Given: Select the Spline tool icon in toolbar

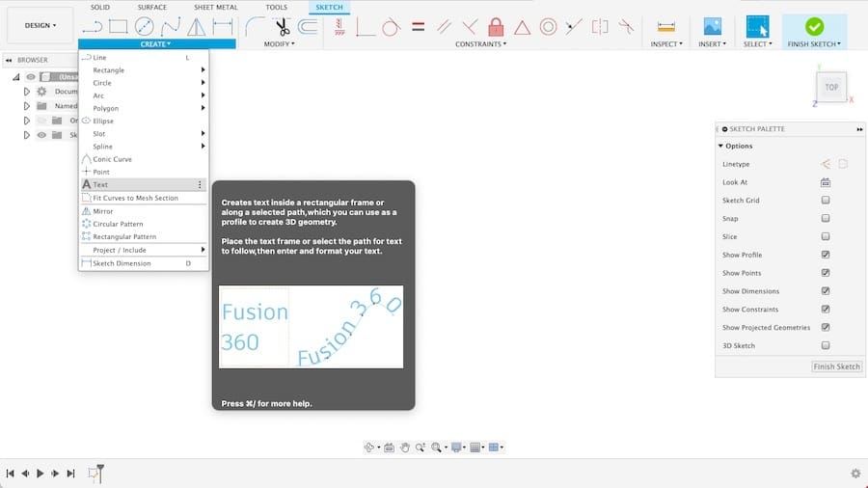Looking at the screenshot, I should (171, 26).
